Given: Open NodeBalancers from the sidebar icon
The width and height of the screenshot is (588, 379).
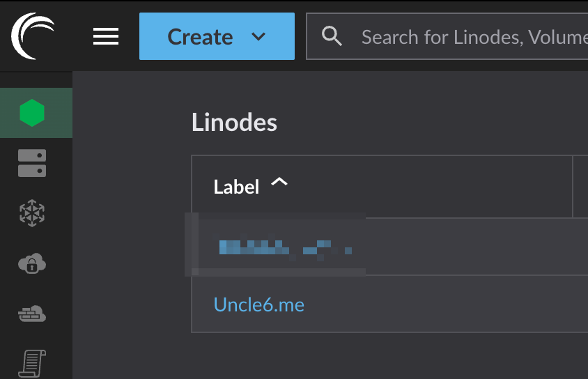Looking at the screenshot, I should coord(32,214).
